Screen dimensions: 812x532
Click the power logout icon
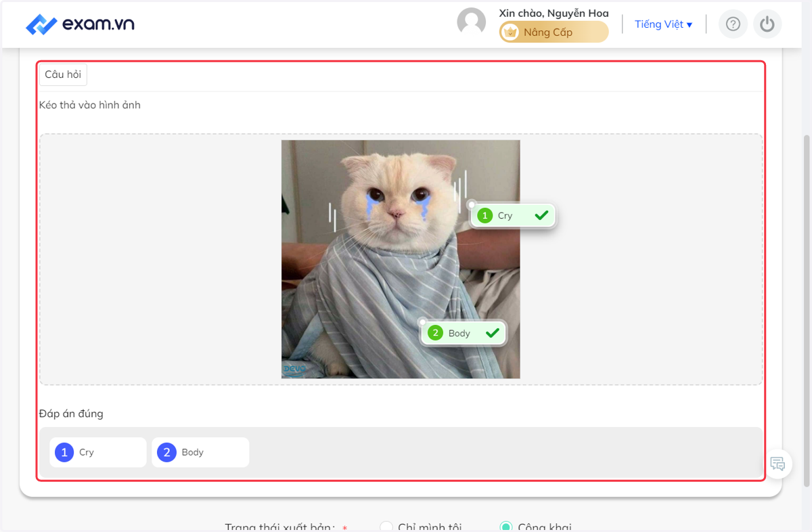click(x=767, y=24)
